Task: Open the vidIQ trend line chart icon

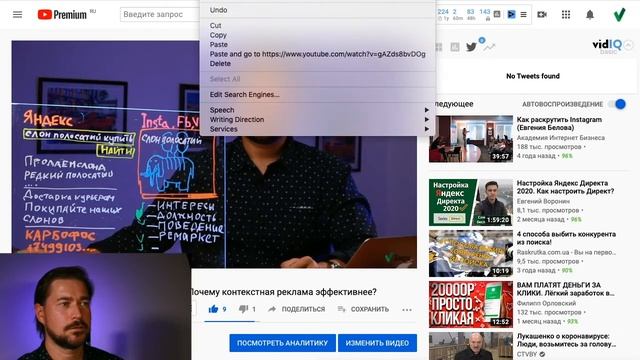Action: (489, 47)
